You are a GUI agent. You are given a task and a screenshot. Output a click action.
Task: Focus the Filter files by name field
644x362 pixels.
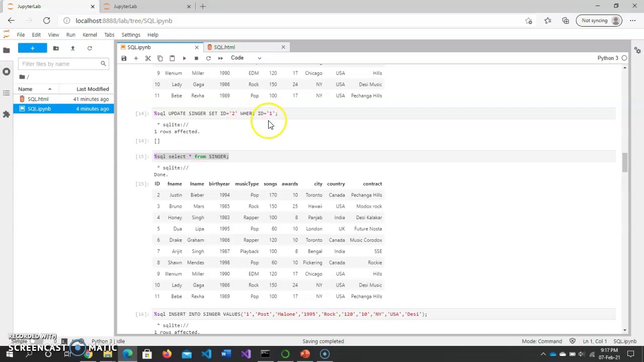(63, 64)
